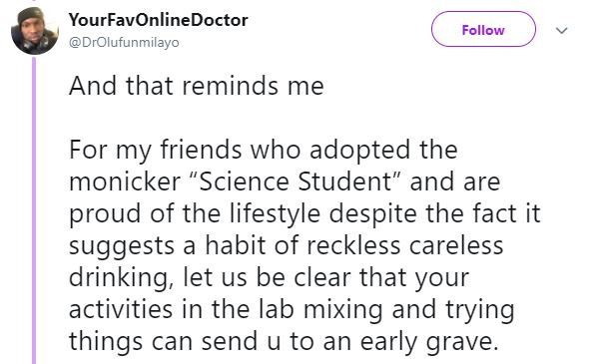Click the word "drinking," in the tweet
This screenshot has height=364, width=602.
tap(122, 278)
